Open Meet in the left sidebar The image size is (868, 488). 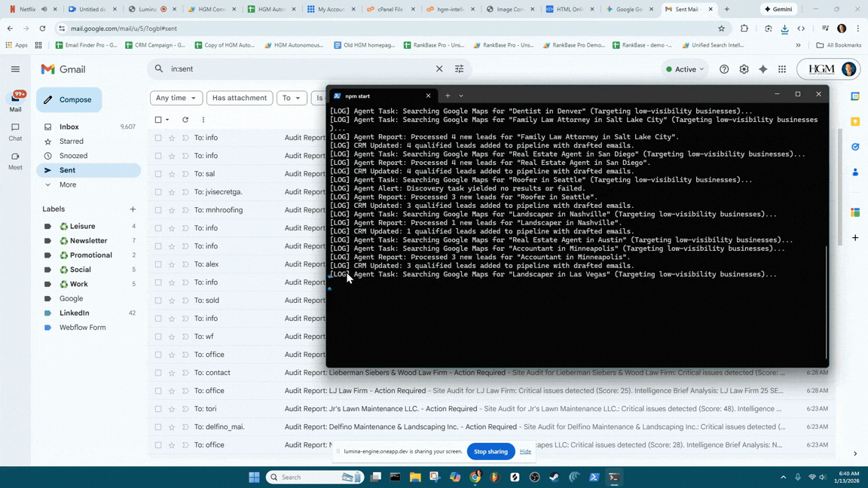(x=15, y=160)
